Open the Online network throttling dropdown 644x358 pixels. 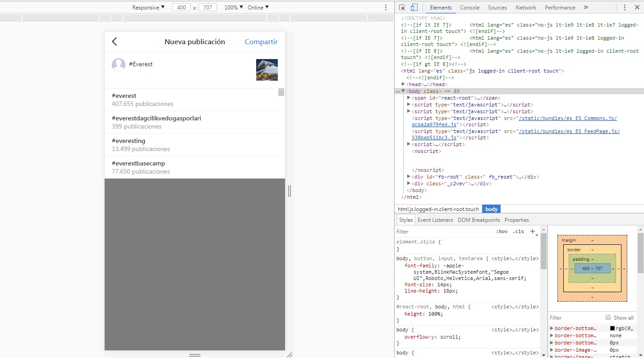[258, 8]
